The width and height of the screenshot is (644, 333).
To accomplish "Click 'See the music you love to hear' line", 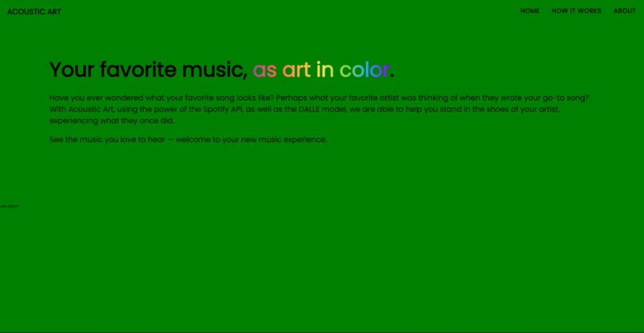I will [188, 140].
